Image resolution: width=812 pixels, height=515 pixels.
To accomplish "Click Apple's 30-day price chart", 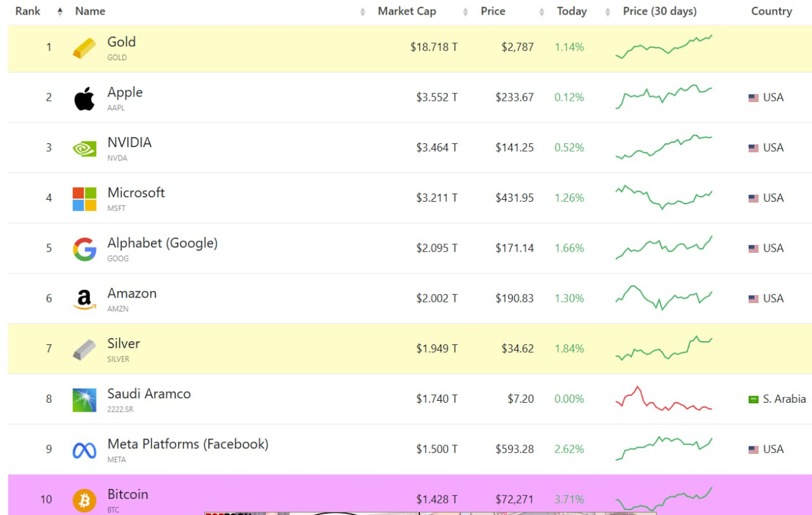I will pyautogui.click(x=664, y=96).
